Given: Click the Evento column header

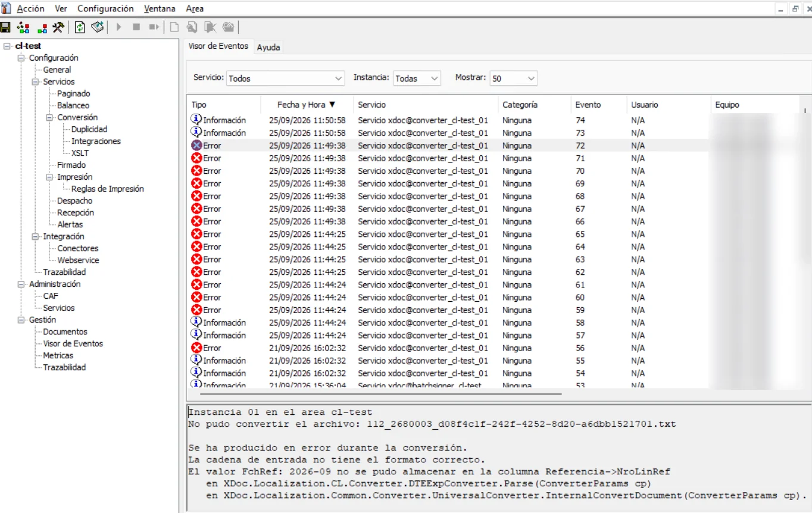Looking at the screenshot, I should coord(599,104).
